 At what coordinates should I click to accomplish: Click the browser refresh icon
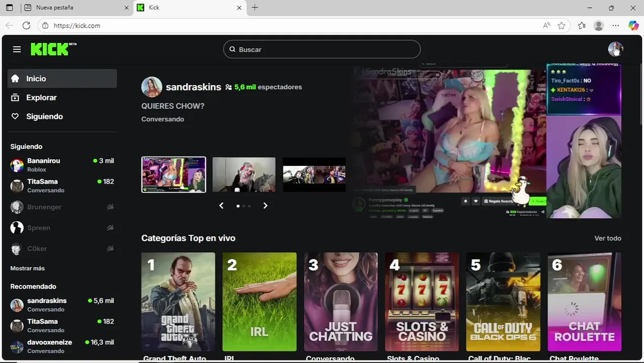point(27,25)
